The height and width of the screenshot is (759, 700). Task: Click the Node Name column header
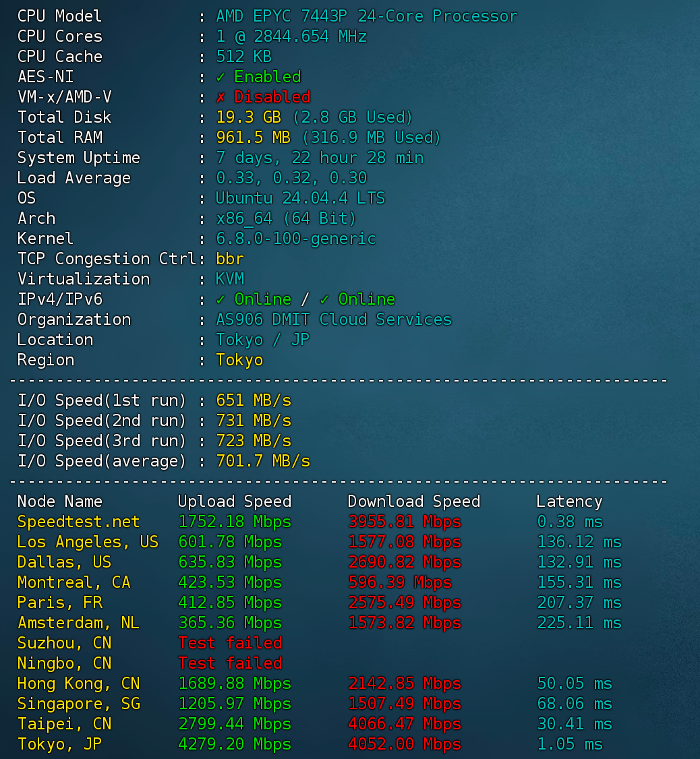tap(60, 502)
